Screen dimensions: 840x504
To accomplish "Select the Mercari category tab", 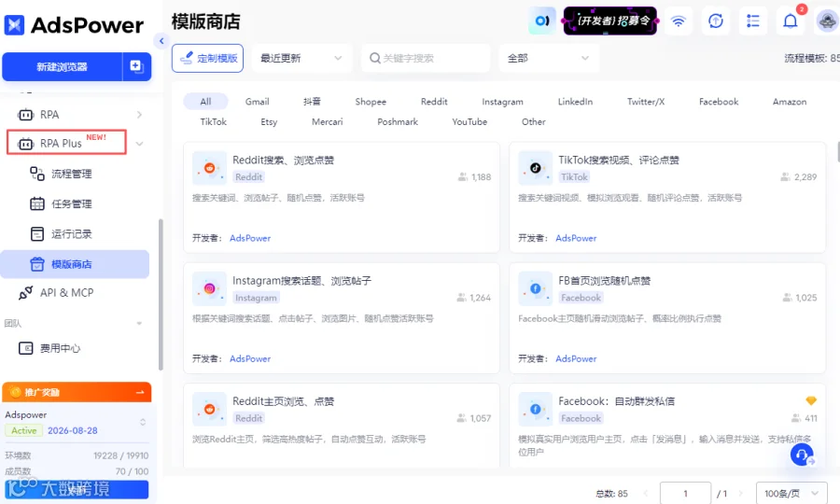I will (327, 121).
